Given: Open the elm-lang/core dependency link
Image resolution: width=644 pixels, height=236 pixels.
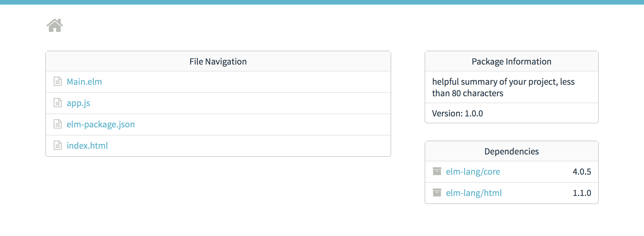Looking at the screenshot, I should (473, 172).
